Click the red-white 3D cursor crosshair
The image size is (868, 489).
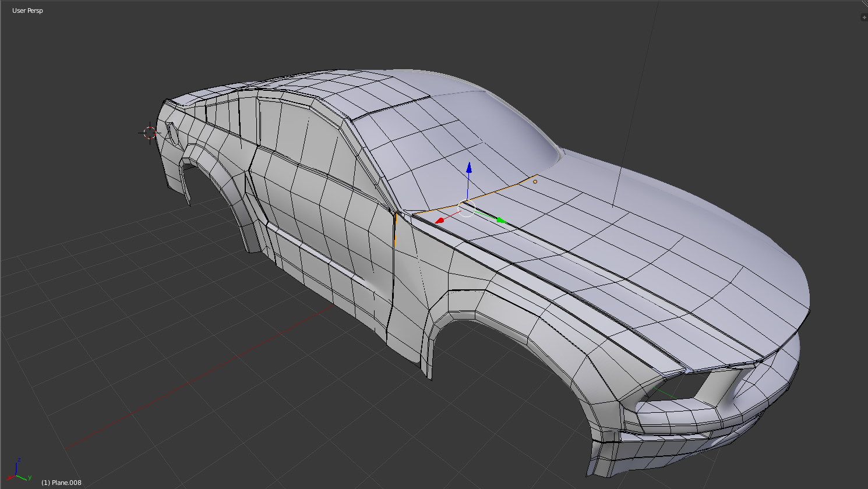pos(150,133)
